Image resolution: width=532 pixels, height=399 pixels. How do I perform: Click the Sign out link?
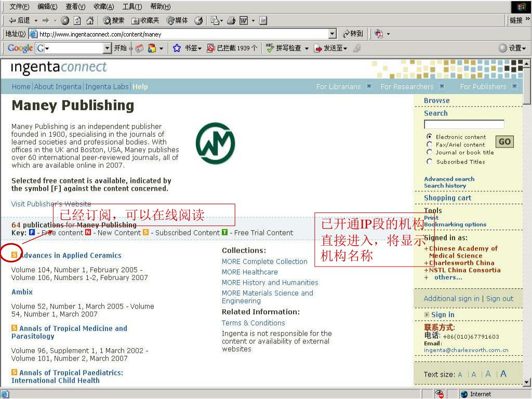[x=500, y=298]
